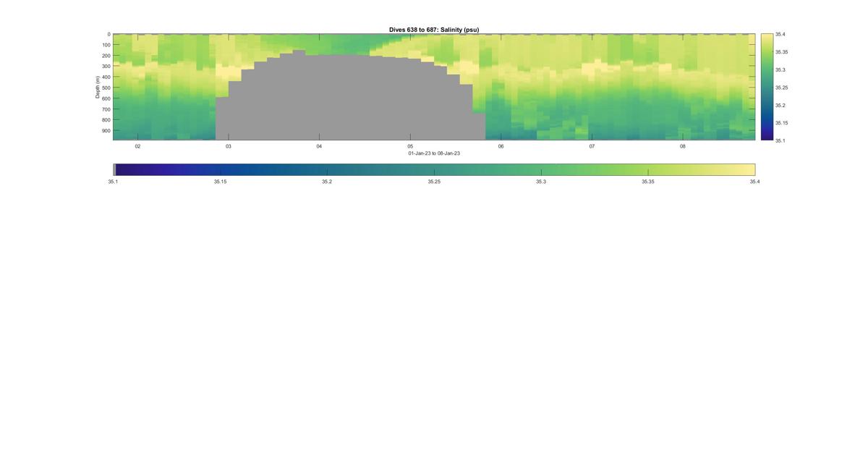The width and height of the screenshot is (868, 450).
Task: Click the horizontal salinity colorbar below the plot
Action: 434,169
